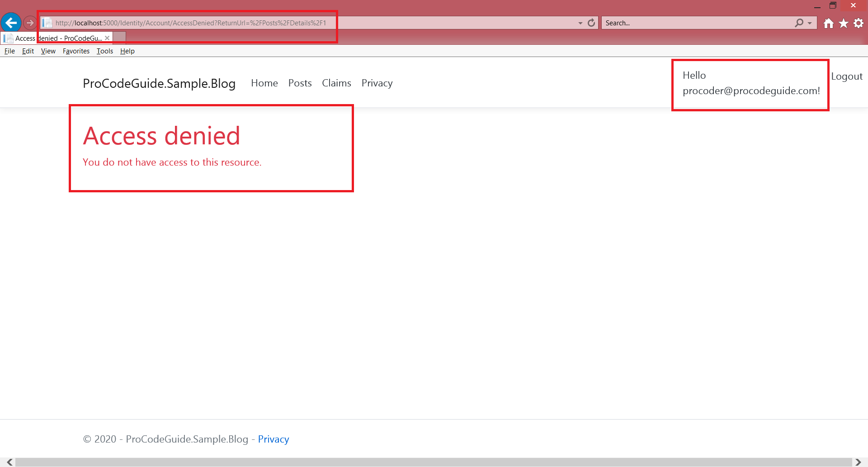Open the browser Home icon
868x467 pixels.
pyautogui.click(x=828, y=23)
